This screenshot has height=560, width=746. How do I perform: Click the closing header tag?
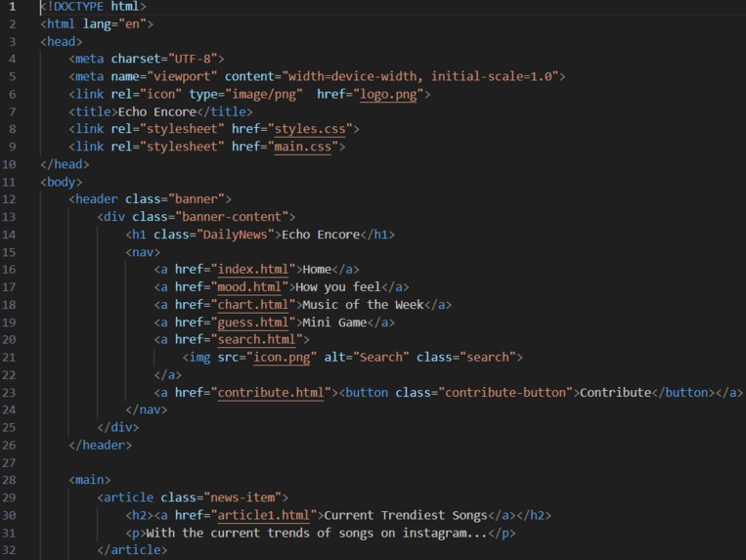click(100, 445)
